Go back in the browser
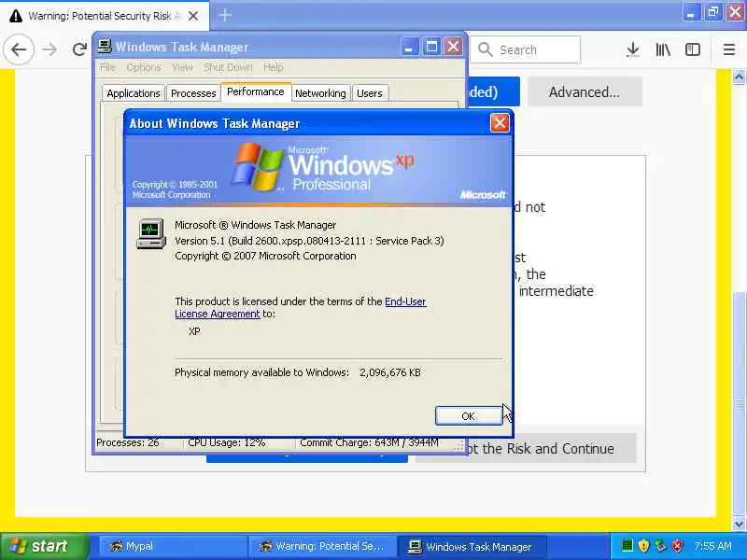This screenshot has height=560, width=747. click(x=19, y=49)
